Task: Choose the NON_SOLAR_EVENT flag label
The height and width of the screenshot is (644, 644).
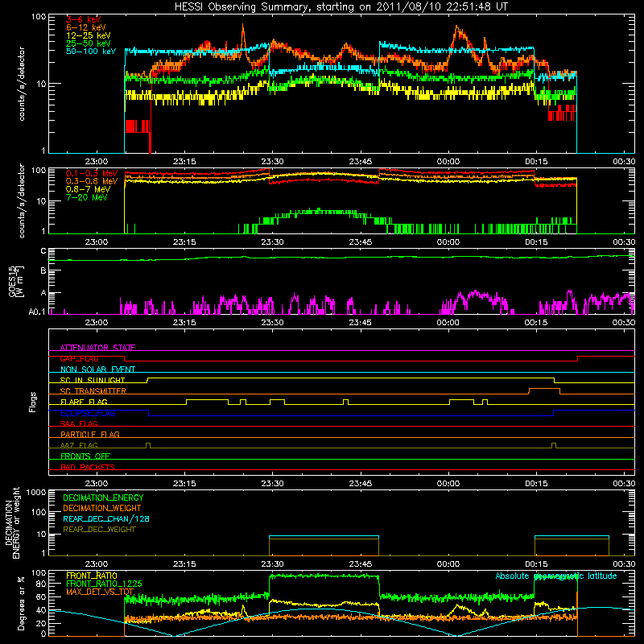Action: (x=97, y=369)
